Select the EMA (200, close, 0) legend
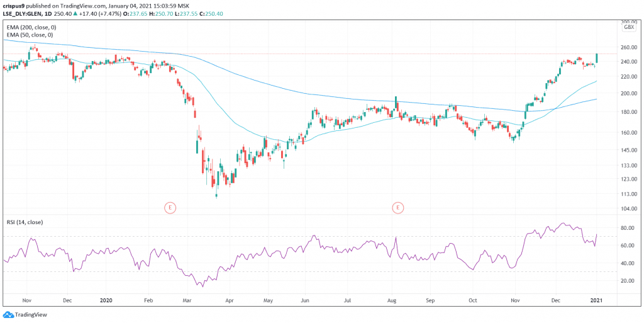 31,27
